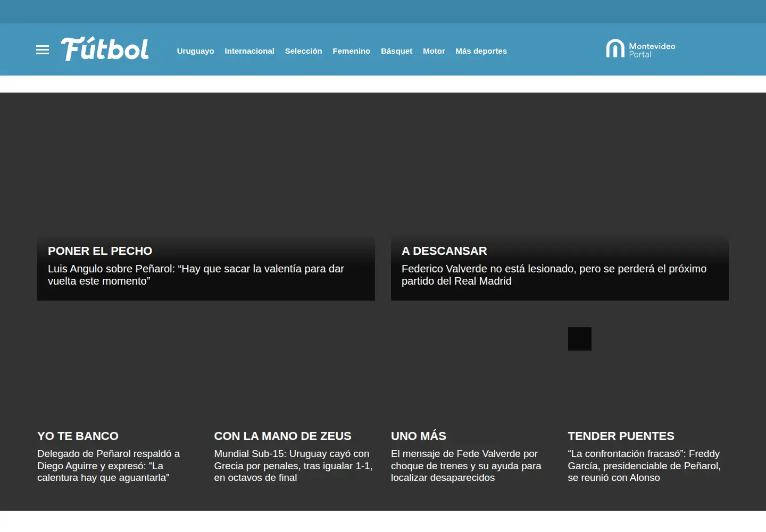Open the Motor section
Image resolution: width=766 pixels, height=532 pixels.
click(434, 51)
